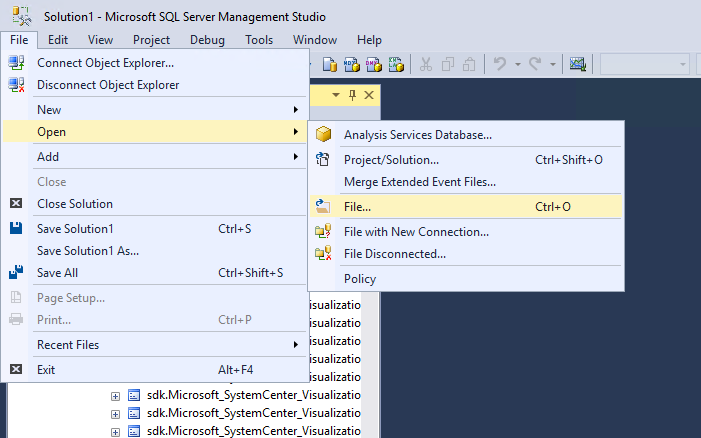701x438 pixels.
Task: Expand the topmost visible sdk.Microsoft_SystemCenter tree node
Action: (x=115, y=395)
